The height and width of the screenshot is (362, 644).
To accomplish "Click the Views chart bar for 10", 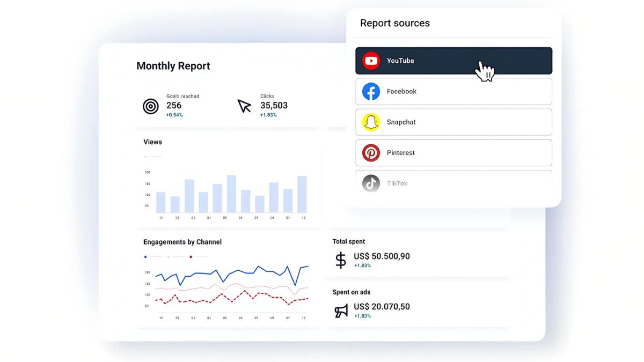I will pos(302,195).
